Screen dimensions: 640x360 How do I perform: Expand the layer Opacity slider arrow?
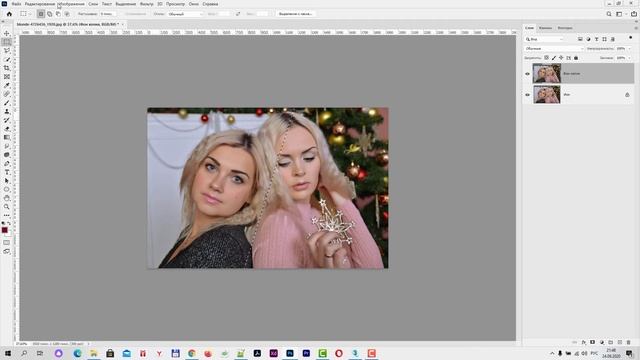(x=630, y=49)
